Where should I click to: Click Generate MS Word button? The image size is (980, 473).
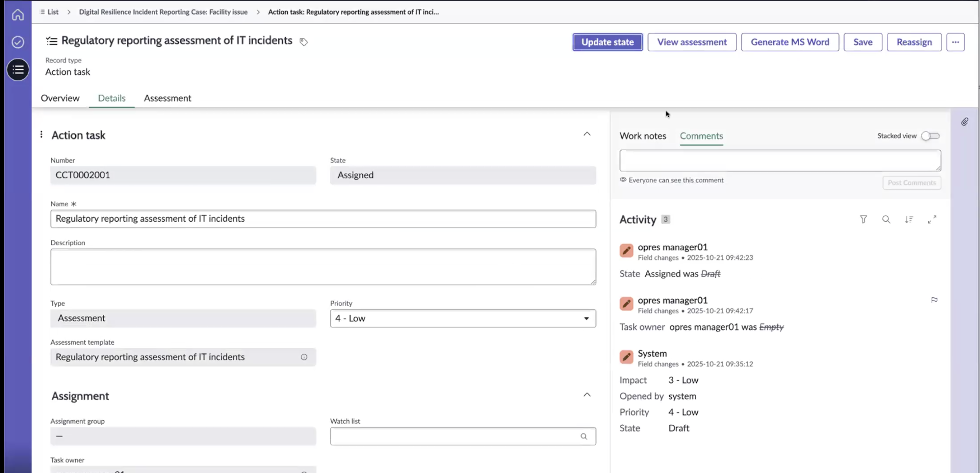(790, 42)
